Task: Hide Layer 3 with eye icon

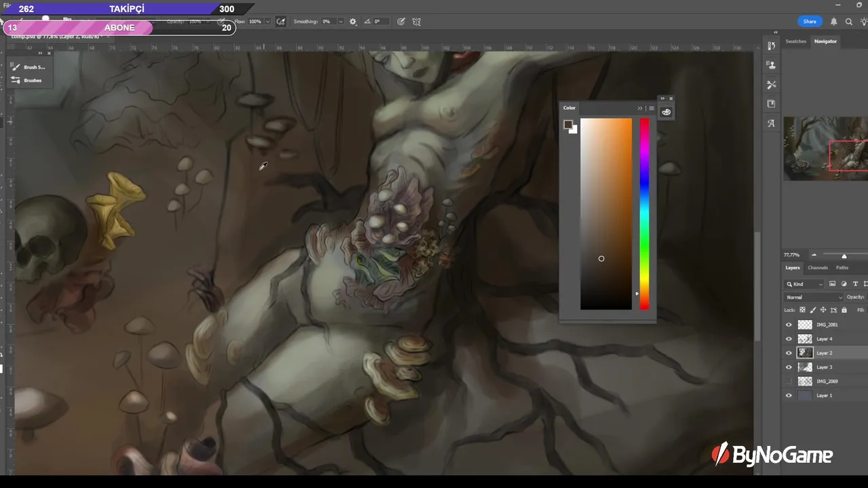Action: [789, 367]
